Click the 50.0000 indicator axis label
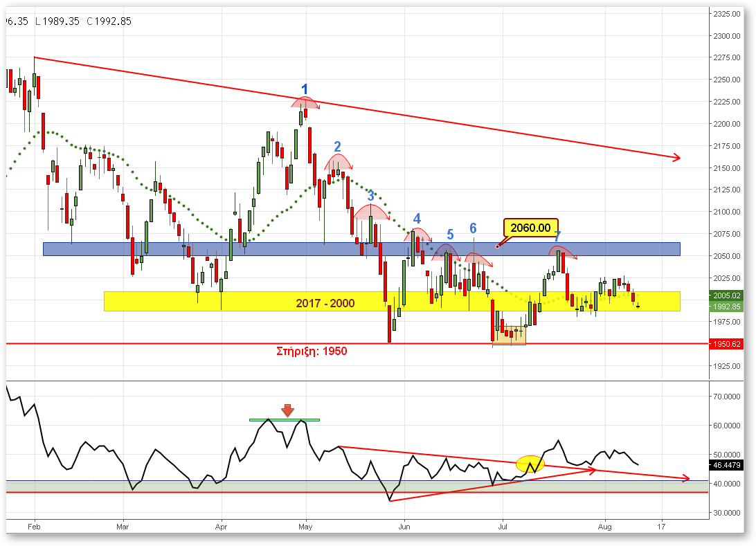Screen dimensions: 756x546 click(727, 455)
